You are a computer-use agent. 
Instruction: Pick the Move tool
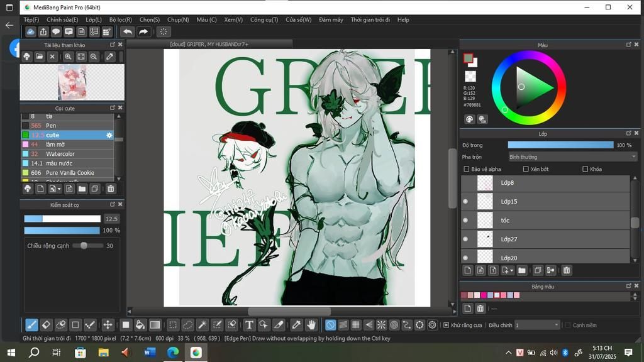click(108, 325)
